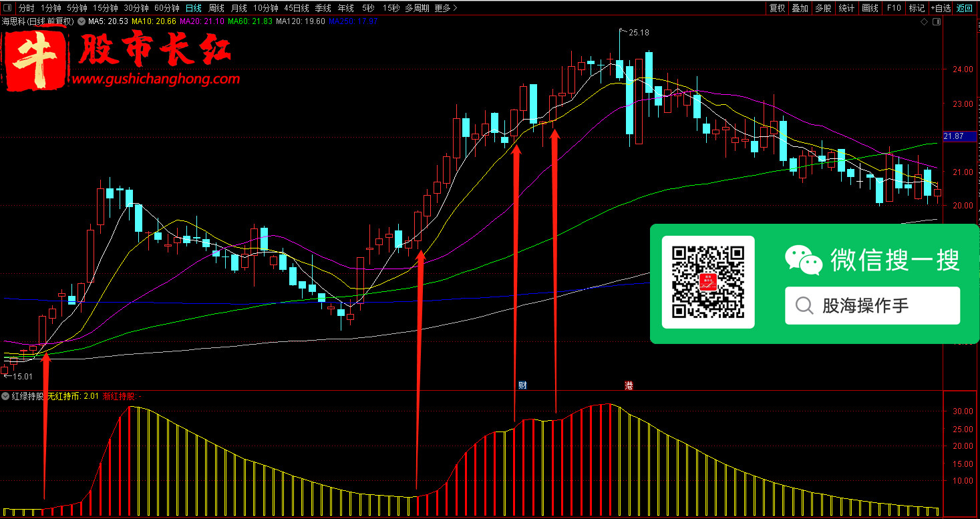Click the 标记 mark button

[x=917, y=8]
